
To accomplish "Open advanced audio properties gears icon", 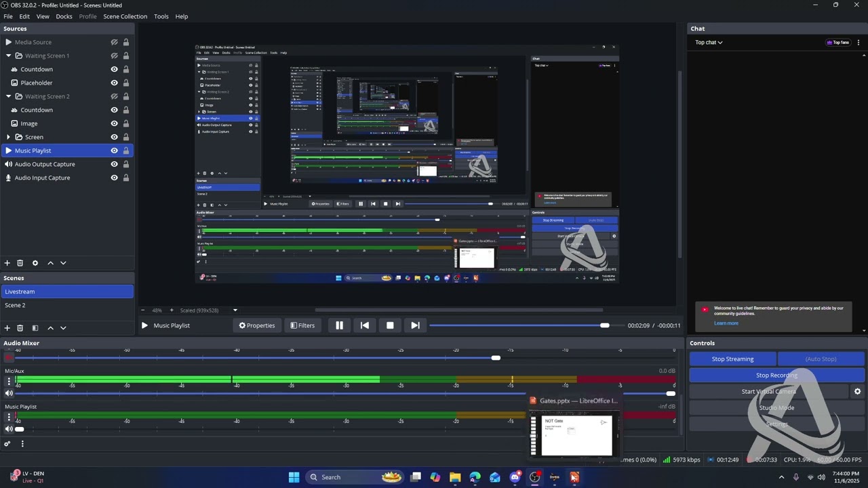I will pyautogui.click(x=7, y=444).
